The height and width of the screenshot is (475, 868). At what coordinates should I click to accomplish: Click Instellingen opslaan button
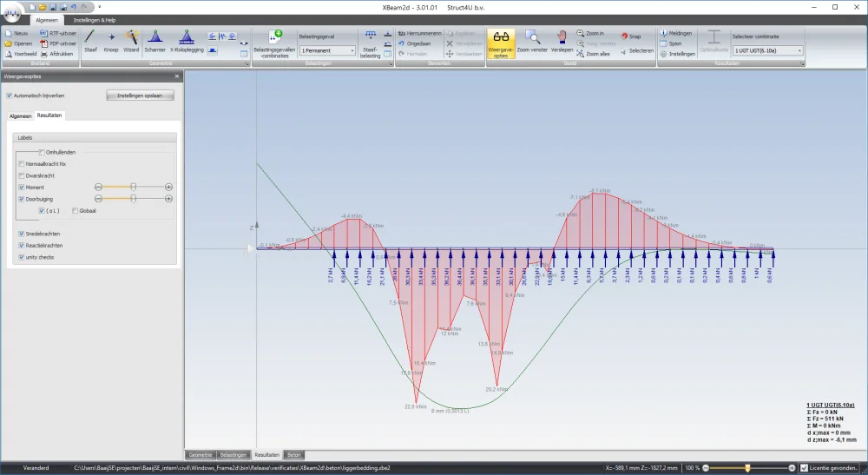(x=140, y=96)
